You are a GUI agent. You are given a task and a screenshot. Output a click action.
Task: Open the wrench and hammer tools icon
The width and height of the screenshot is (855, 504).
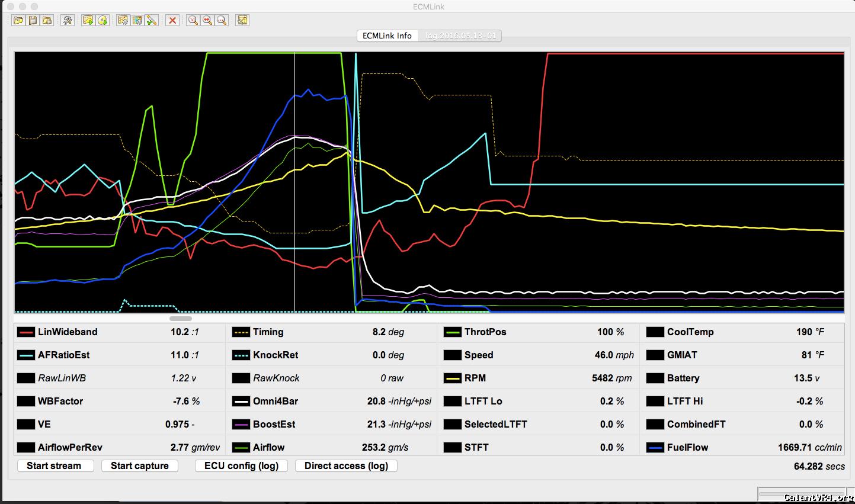pos(68,20)
